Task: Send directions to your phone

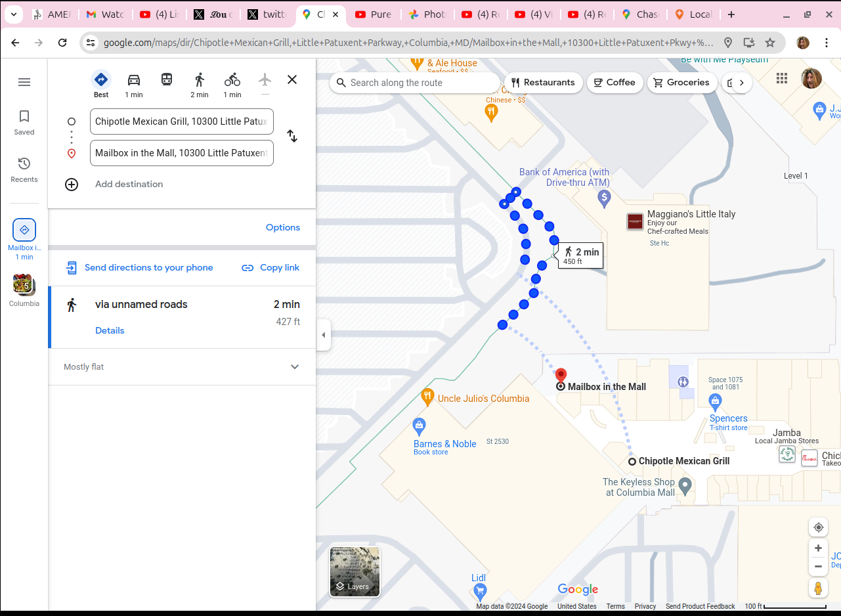Action: [139, 267]
